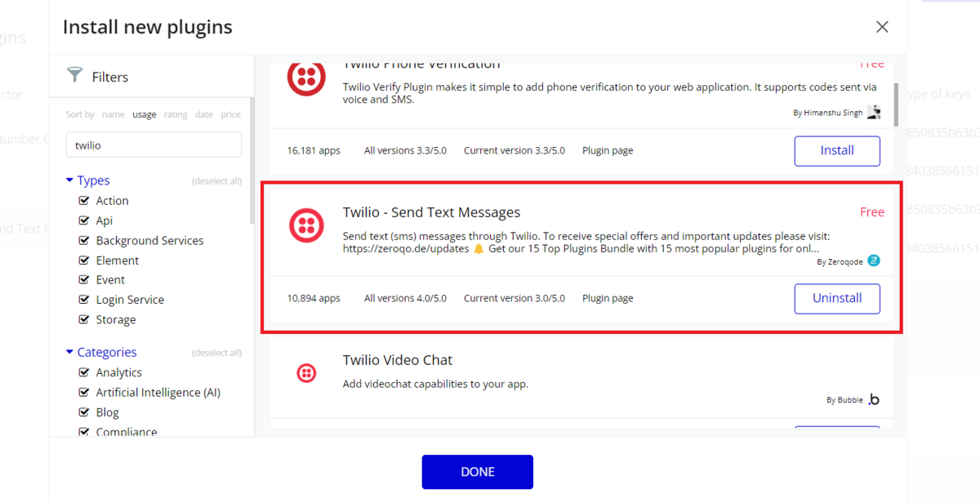Toggle the Action type checkbox
The width and height of the screenshot is (980, 503).
pos(83,200)
